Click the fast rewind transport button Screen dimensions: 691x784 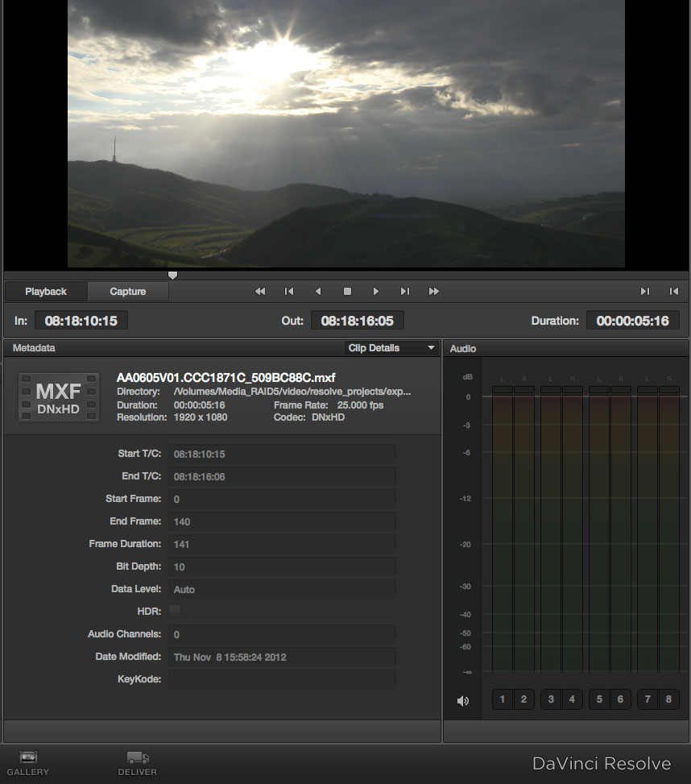coord(259,292)
